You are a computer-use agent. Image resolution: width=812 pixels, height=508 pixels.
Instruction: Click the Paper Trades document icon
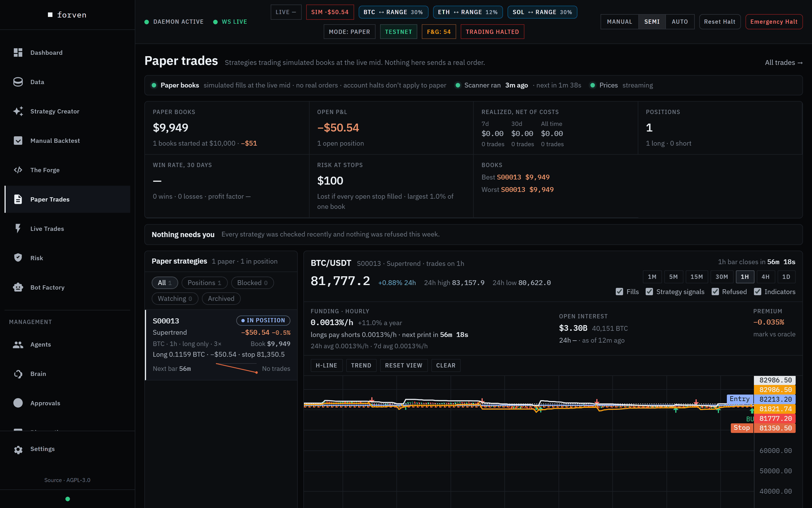click(x=18, y=199)
